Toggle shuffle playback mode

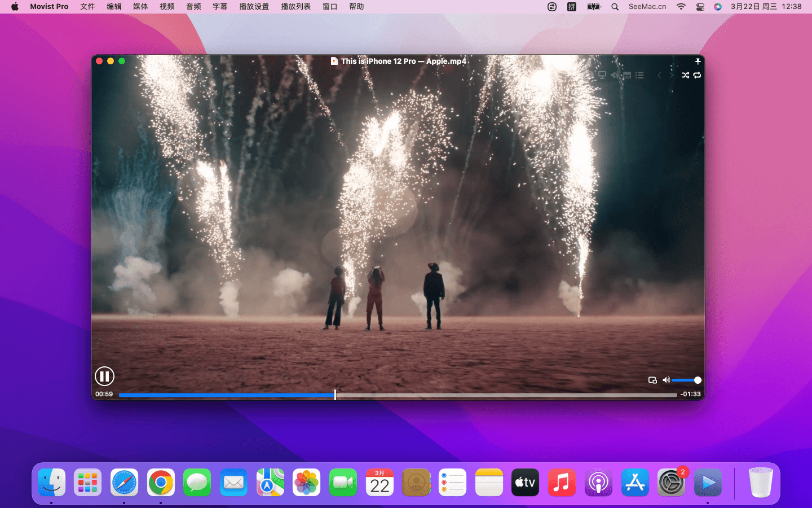click(x=685, y=75)
